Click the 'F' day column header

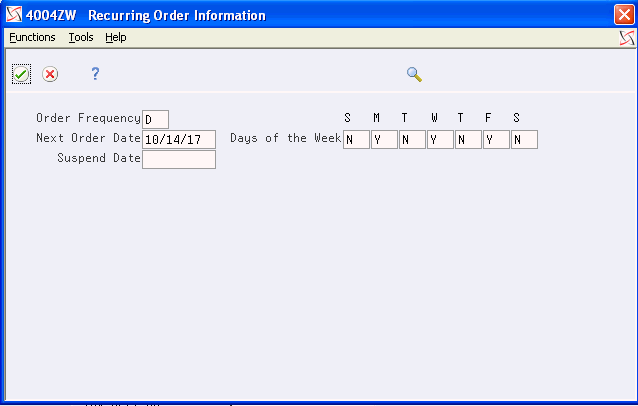[x=488, y=118]
